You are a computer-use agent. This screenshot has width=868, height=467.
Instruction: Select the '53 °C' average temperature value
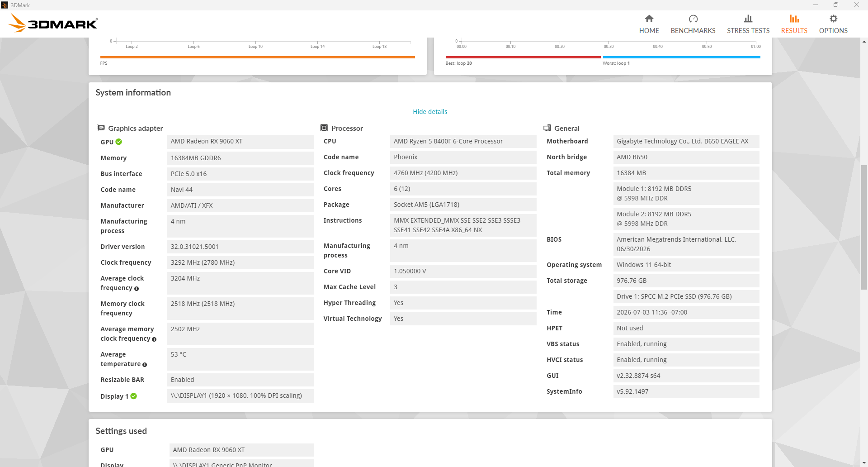[241, 359]
